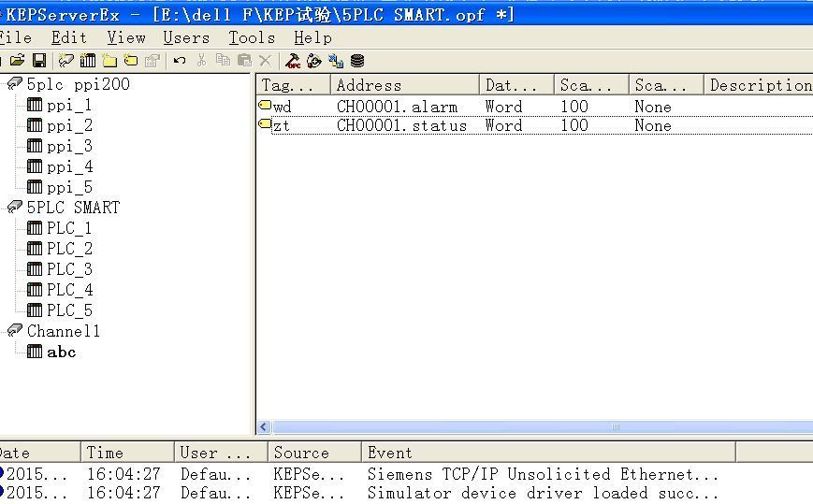Click the 5PLC SMART channel icon
The width and height of the screenshot is (813, 504).
tap(15, 207)
